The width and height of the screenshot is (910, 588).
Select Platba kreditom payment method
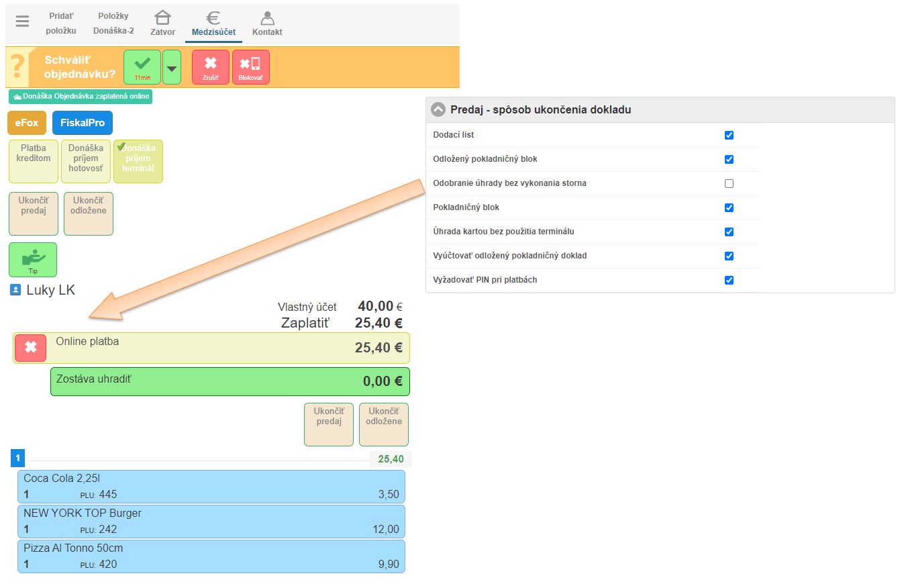pos(34,161)
